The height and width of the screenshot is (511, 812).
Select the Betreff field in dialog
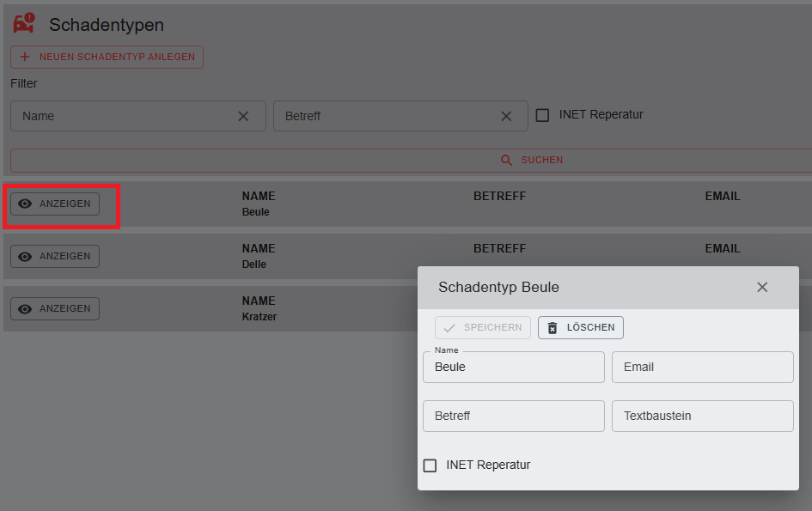(513, 417)
